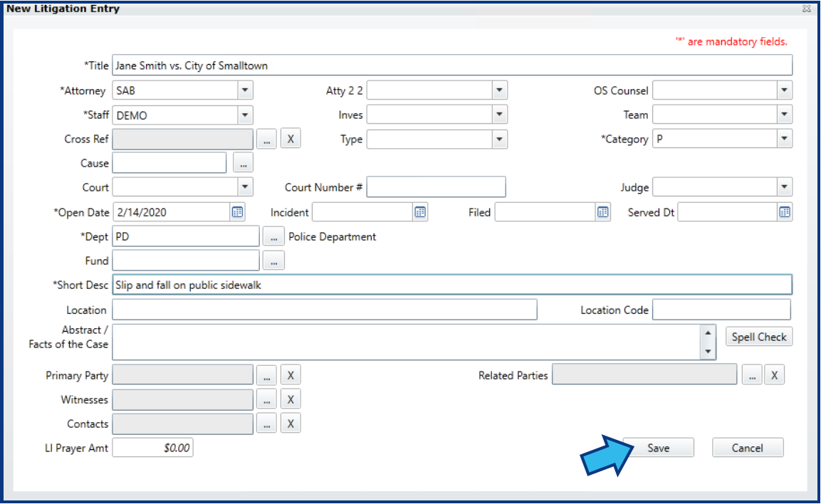Open the Incident date calendar picker
The height and width of the screenshot is (504, 821).
[420, 212]
